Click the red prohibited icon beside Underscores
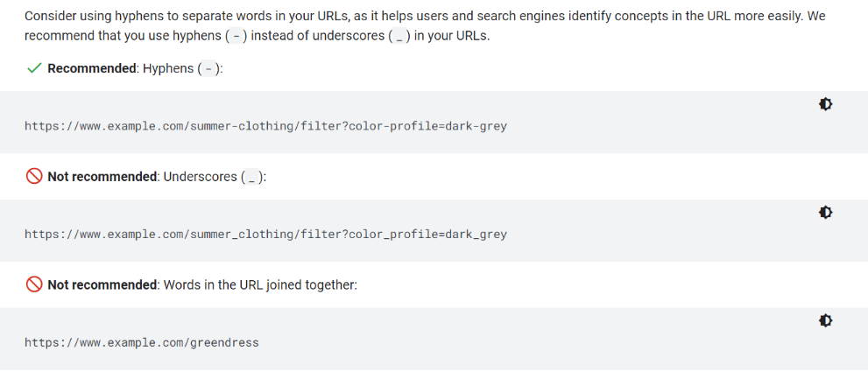The image size is (868, 372). click(34, 177)
